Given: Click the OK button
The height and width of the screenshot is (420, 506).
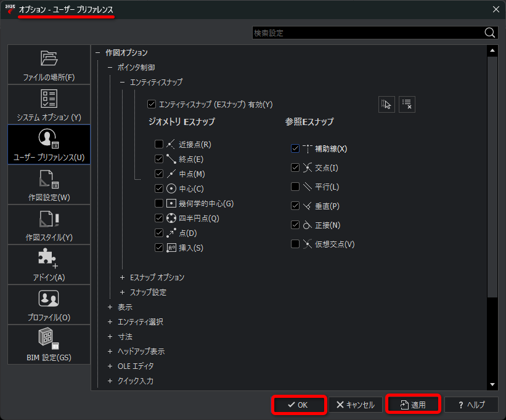Looking at the screenshot, I should coord(299,405).
